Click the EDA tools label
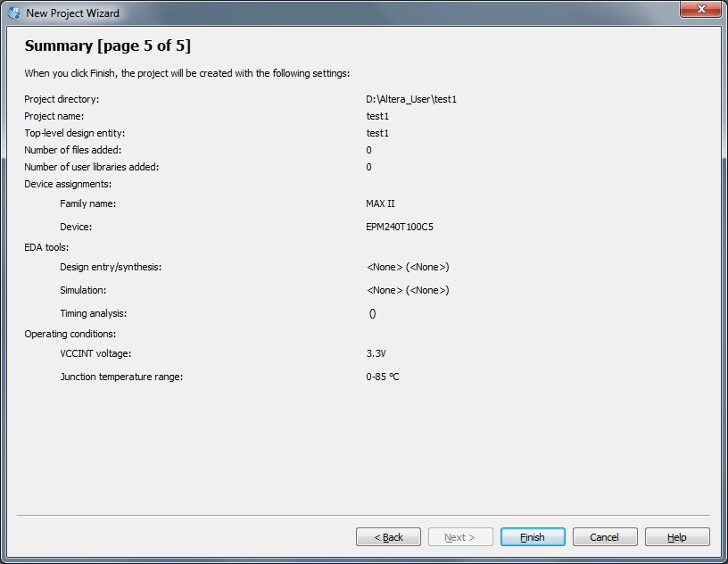Image resolution: width=728 pixels, height=564 pixels. pos(46,247)
